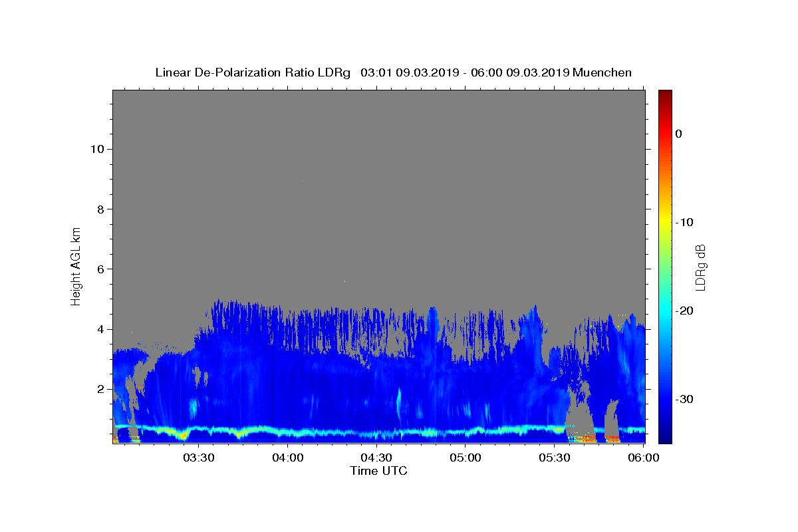The width and height of the screenshot is (798, 532).
Task: Click the 04:00 time tick label
Action: [x=287, y=458]
